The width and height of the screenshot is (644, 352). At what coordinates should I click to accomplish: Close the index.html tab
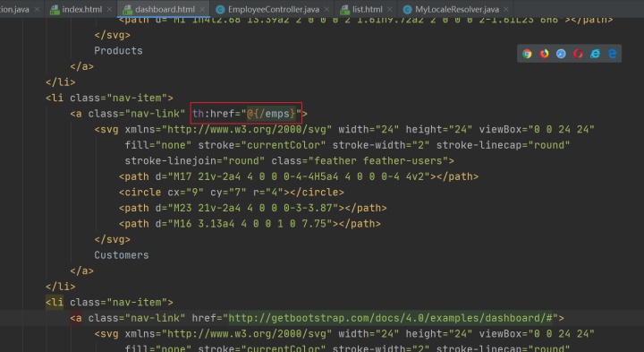tap(109, 9)
